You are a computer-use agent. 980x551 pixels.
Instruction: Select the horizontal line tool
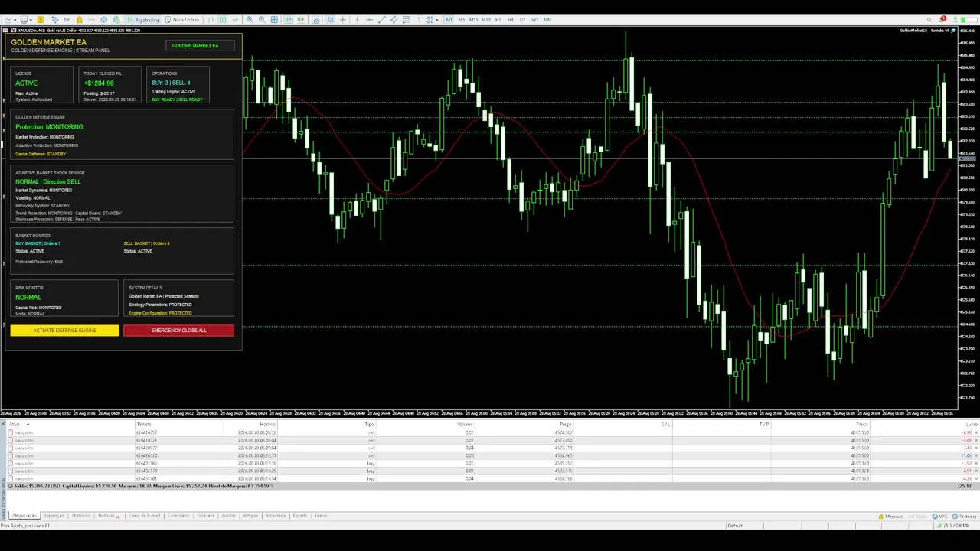tap(369, 20)
